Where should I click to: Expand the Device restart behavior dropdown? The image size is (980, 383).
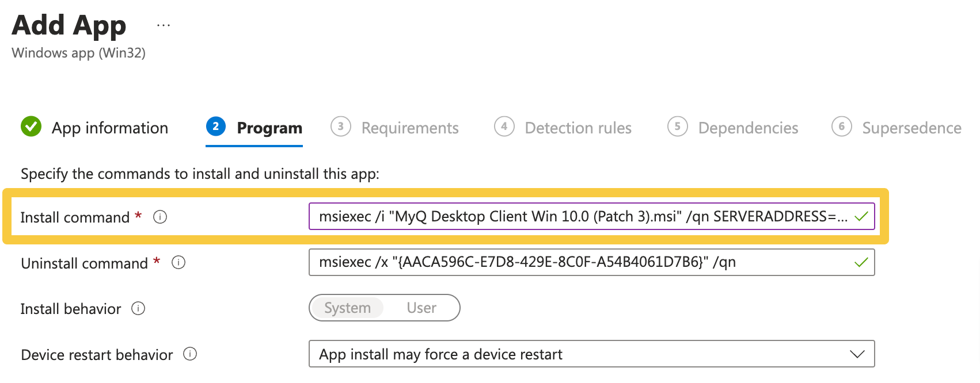[857, 354]
